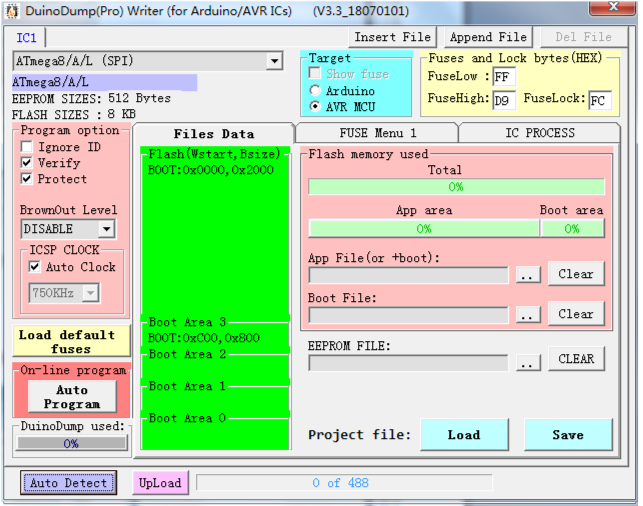This screenshot has height=506, width=643.
Task: Open the IC PROCESS tab
Action: point(540,133)
